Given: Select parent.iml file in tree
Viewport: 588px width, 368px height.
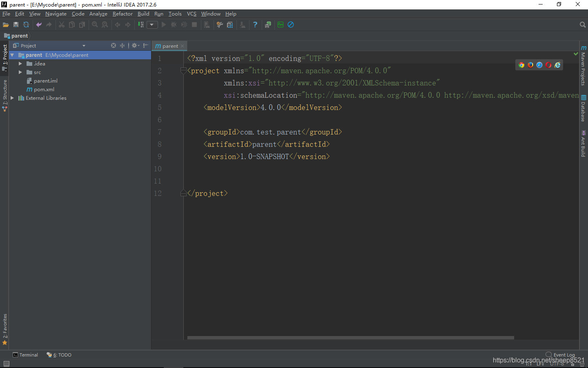Looking at the screenshot, I should (46, 81).
